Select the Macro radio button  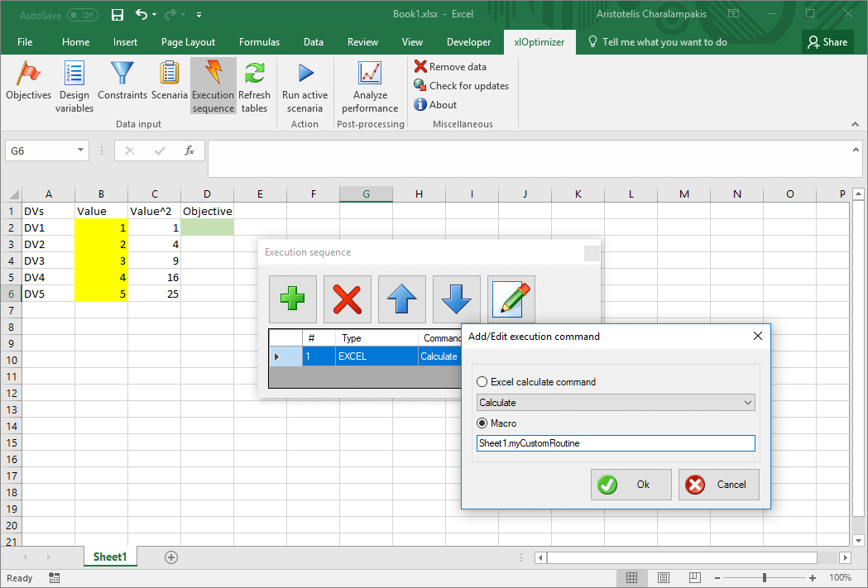point(482,423)
